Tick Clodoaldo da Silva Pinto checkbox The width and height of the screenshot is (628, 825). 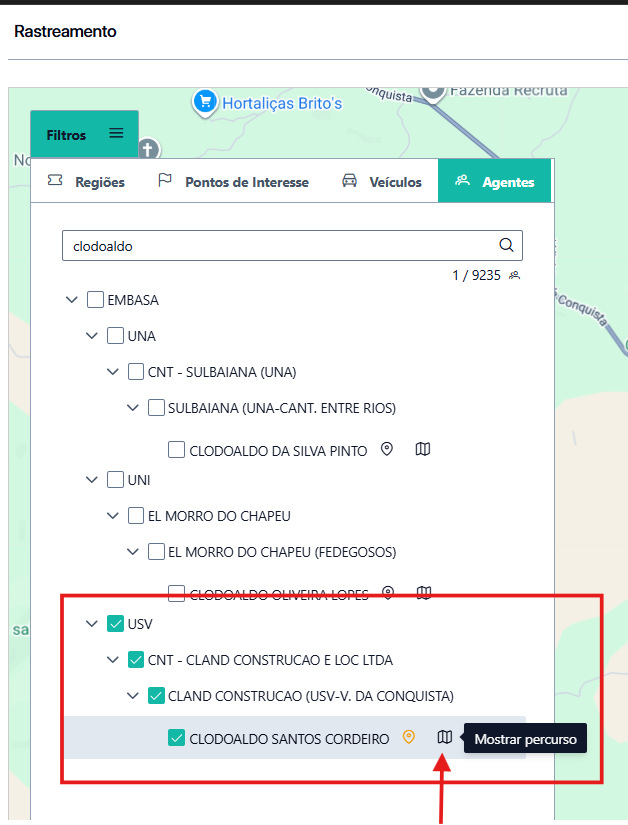[177, 450]
